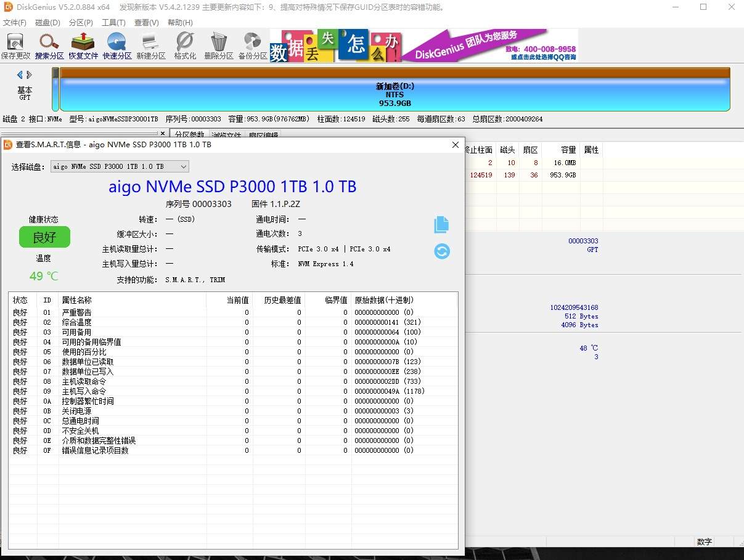
Task: Click the 当前值 column header
Action: tap(229, 300)
